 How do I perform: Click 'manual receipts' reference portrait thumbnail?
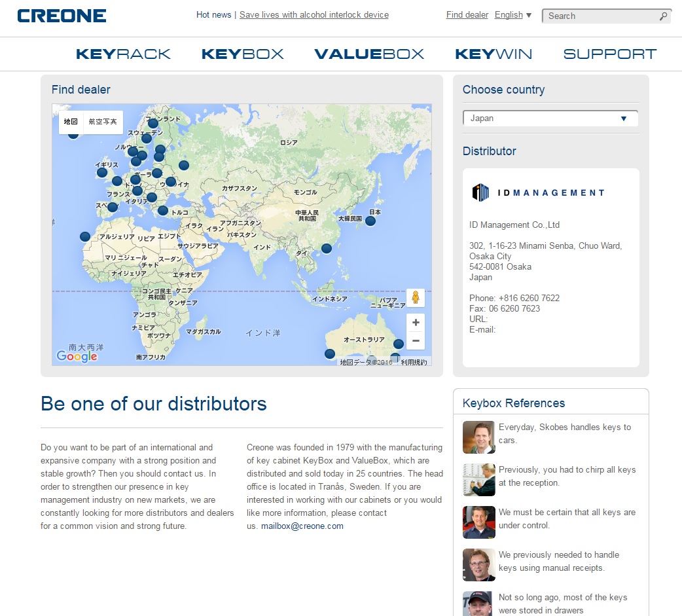479,565
